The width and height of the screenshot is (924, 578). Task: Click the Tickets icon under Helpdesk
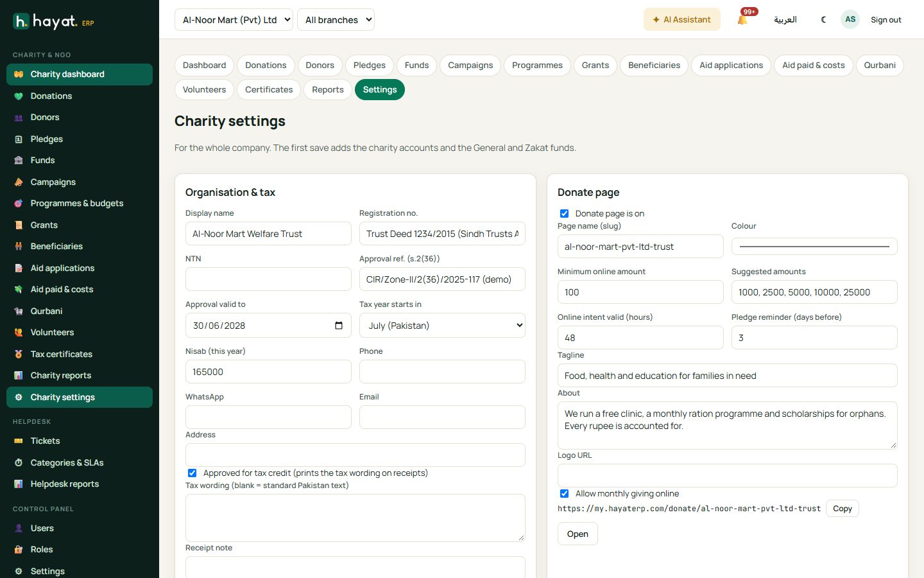pos(19,441)
